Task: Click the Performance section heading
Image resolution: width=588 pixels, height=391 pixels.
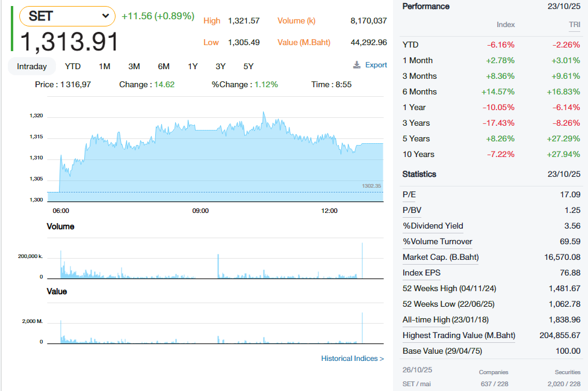Action: coord(426,6)
